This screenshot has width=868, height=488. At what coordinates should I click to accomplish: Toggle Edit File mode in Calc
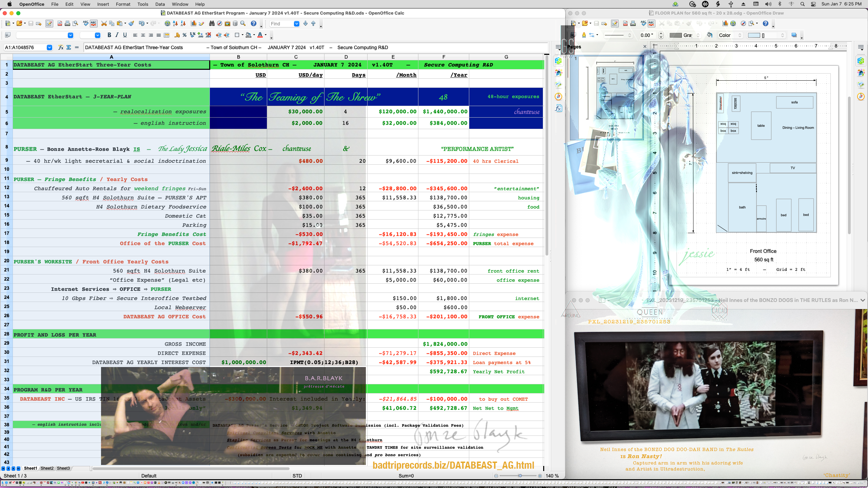coord(49,23)
